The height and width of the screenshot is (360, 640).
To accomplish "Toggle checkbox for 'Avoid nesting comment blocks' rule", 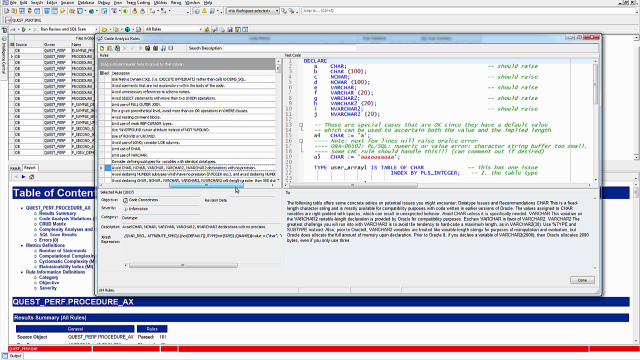I will (x=108, y=117).
